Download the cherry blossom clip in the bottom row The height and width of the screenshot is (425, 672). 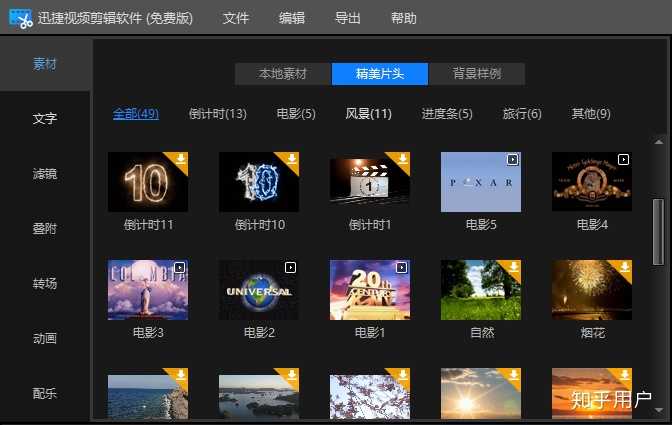402,375
